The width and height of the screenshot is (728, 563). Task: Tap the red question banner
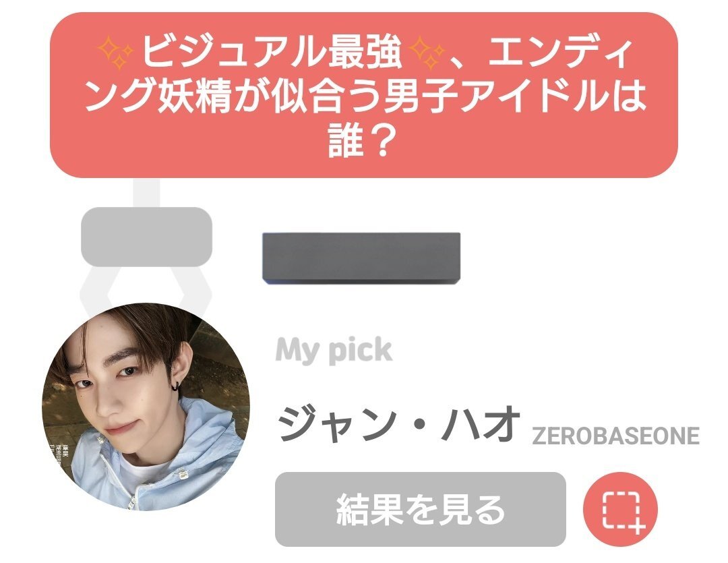[x=364, y=95]
